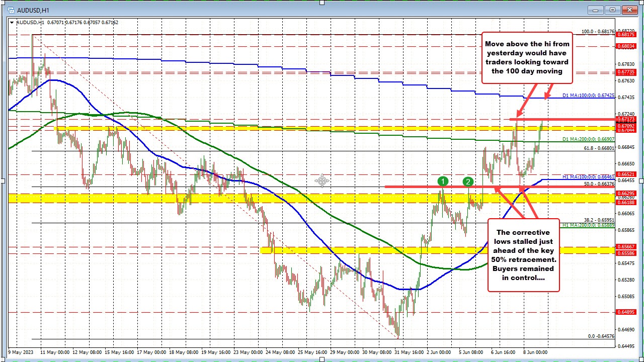This screenshot has height=362, width=644.
Task: Select the 0.67735 red price label
Action: click(x=626, y=72)
